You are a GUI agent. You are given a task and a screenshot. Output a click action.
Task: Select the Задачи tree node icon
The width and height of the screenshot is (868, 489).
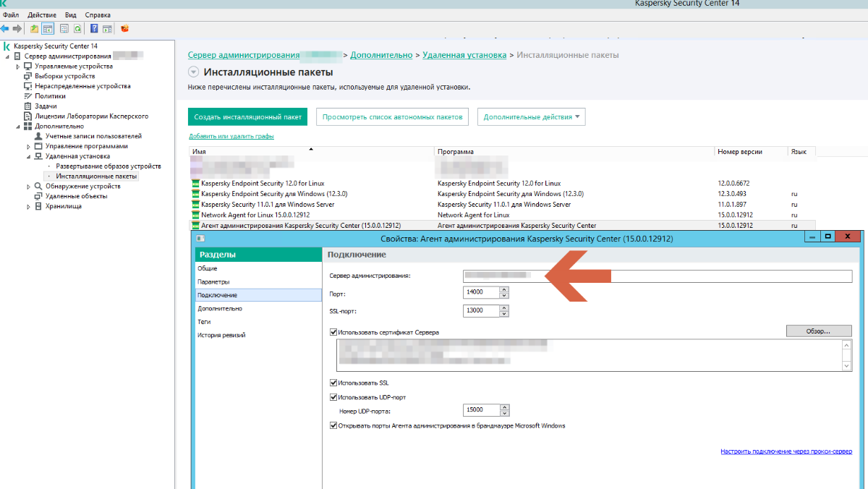point(29,106)
